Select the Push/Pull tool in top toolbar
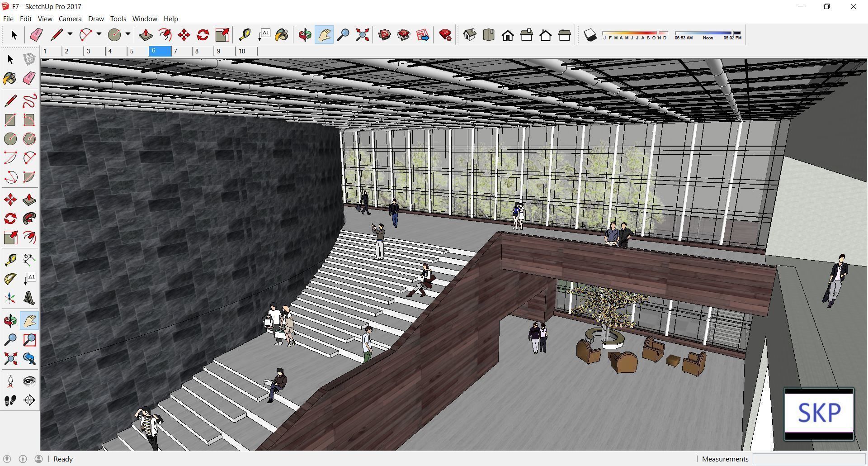The image size is (868, 466). [146, 35]
